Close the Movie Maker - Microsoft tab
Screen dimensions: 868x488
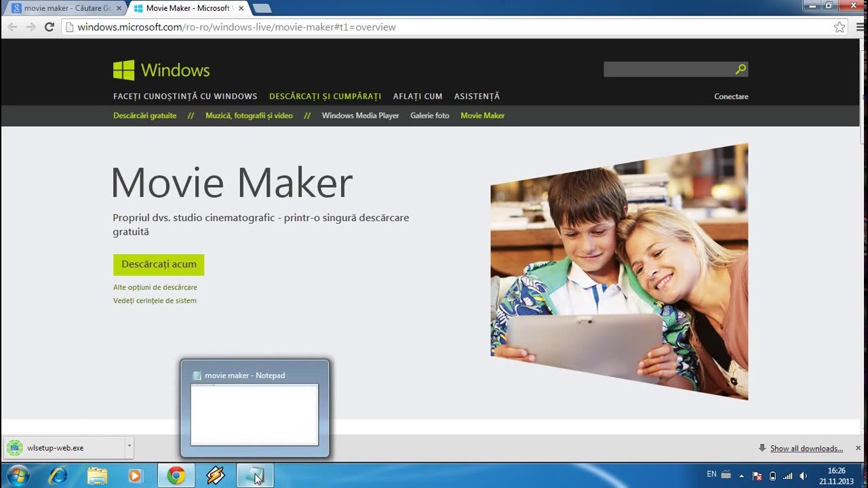[x=241, y=9]
